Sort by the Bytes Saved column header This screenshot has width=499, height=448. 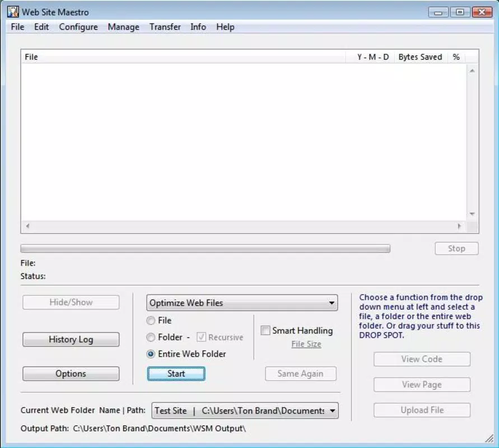pyautogui.click(x=420, y=57)
